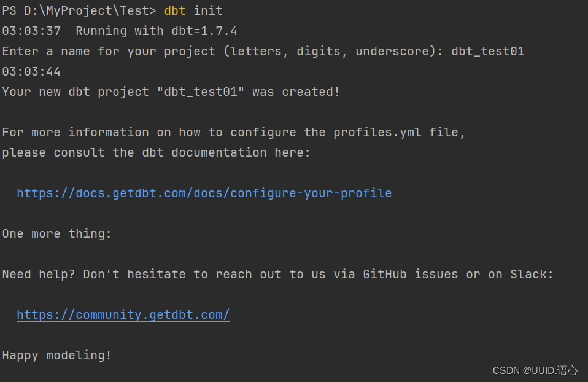Image resolution: width=588 pixels, height=382 pixels.
Task: Click the quoted "dbt_test01" in created message
Action: (x=201, y=92)
